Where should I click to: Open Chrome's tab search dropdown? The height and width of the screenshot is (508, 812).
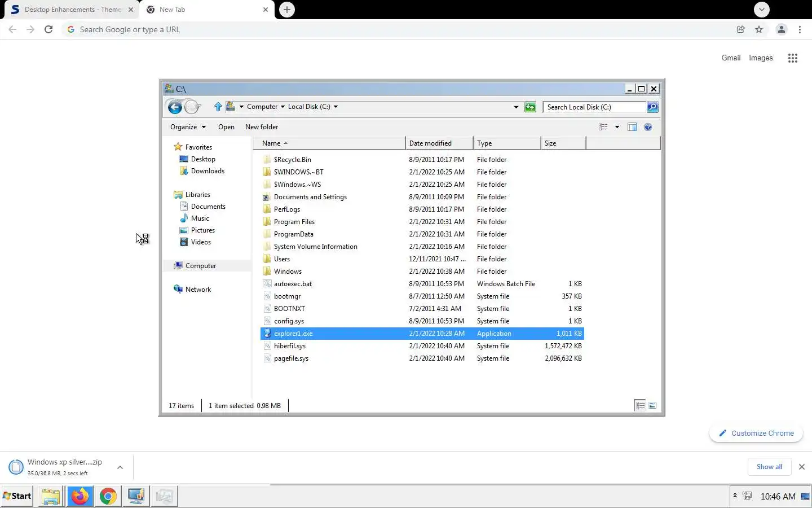point(762,10)
